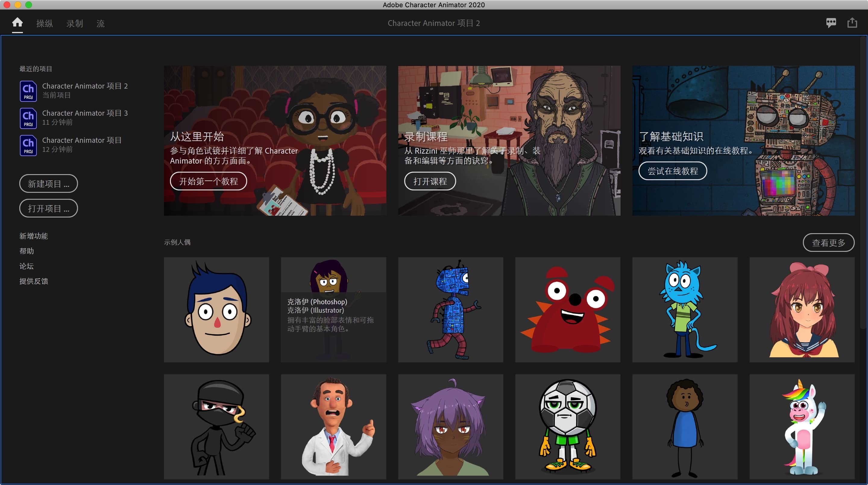Click the 打开项目 button
Image resolution: width=868 pixels, height=485 pixels.
[x=49, y=208]
